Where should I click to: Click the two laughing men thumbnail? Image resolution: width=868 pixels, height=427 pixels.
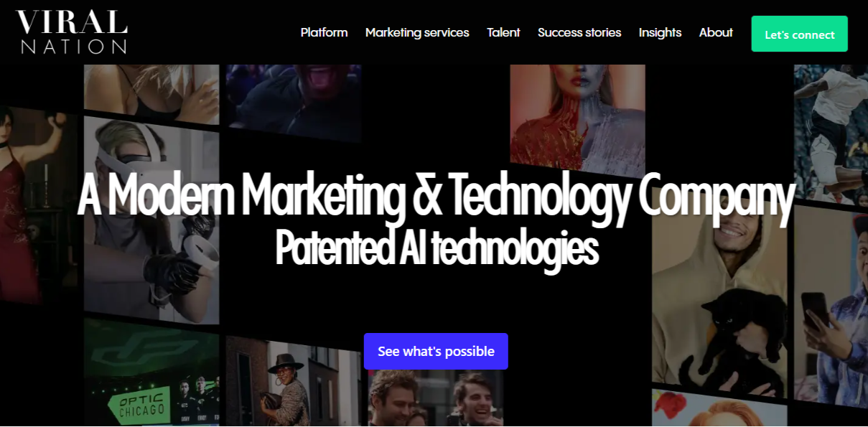[435, 398]
